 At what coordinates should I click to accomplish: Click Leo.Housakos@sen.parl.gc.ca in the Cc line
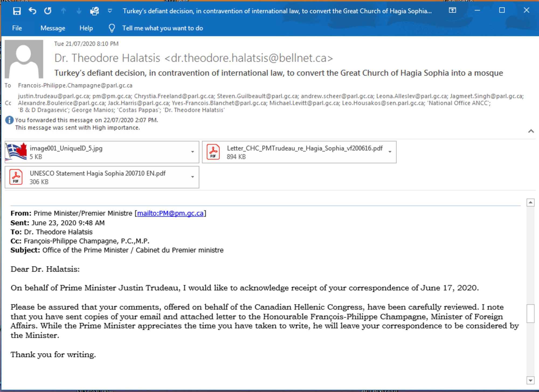point(383,103)
